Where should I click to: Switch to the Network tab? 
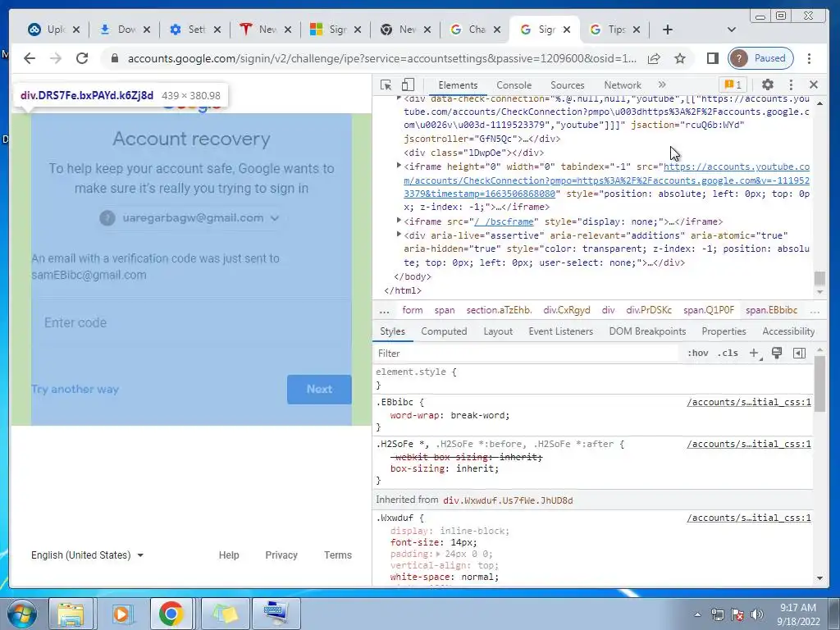tap(622, 85)
